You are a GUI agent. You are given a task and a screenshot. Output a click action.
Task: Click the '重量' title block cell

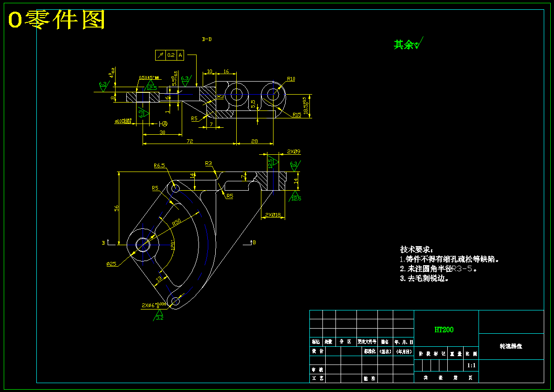pyautogui.click(x=456, y=353)
